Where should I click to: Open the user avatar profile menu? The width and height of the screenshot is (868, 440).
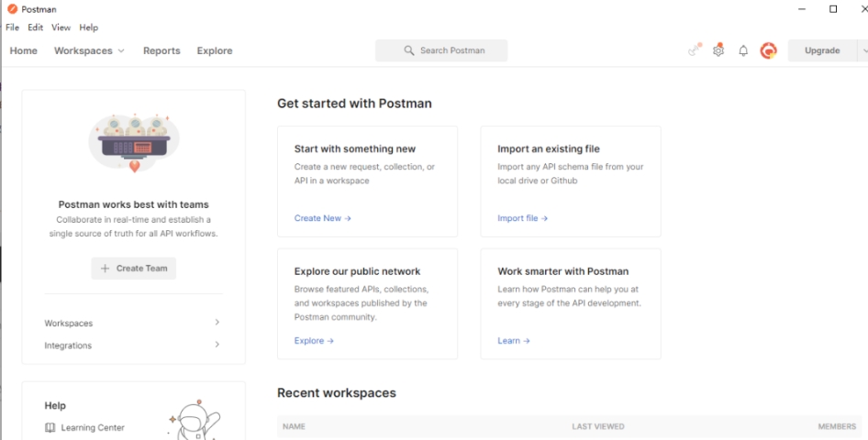[768, 50]
